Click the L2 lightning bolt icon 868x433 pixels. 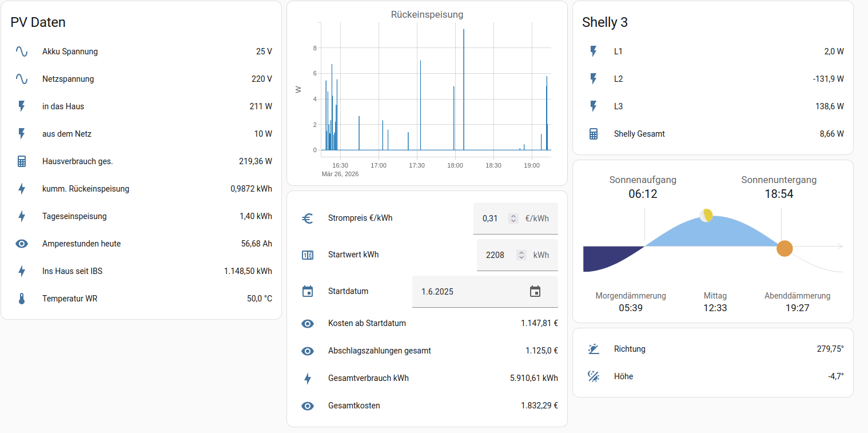[594, 79]
